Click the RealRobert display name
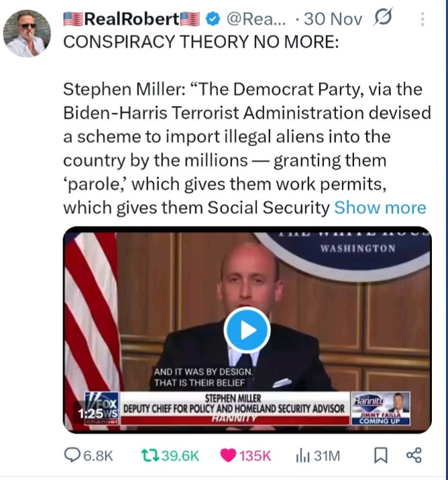This screenshot has width=448, height=480. click(131, 19)
